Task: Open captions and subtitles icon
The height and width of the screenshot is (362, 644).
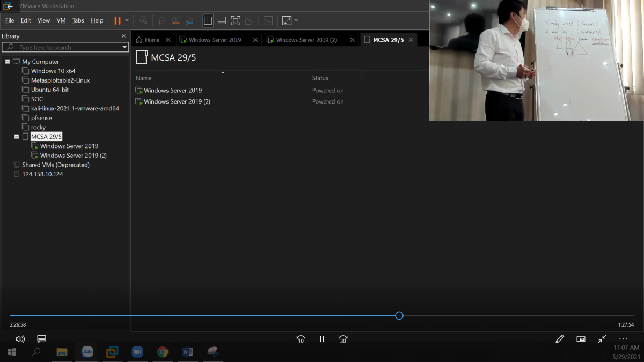Action: point(41,339)
